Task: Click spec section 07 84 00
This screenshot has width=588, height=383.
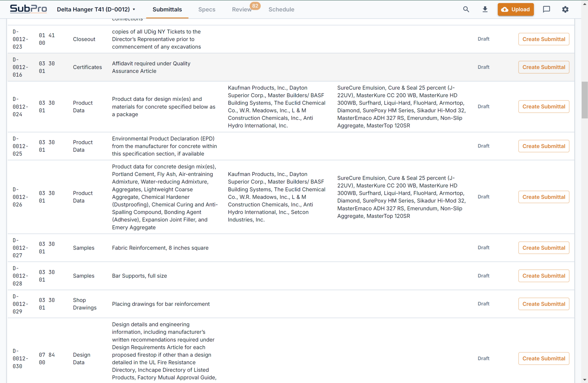Action: [x=47, y=359]
